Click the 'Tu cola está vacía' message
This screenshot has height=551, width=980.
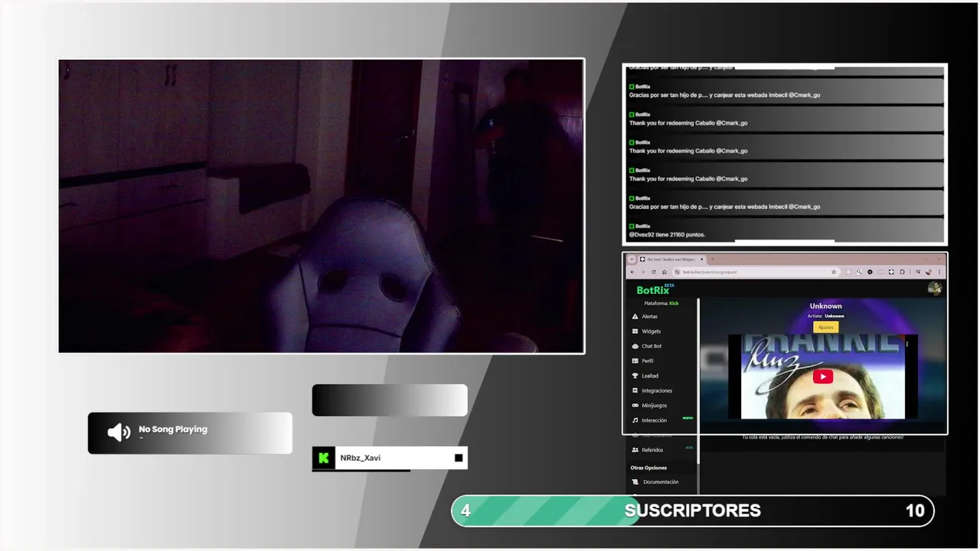click(x=822, y=437)
